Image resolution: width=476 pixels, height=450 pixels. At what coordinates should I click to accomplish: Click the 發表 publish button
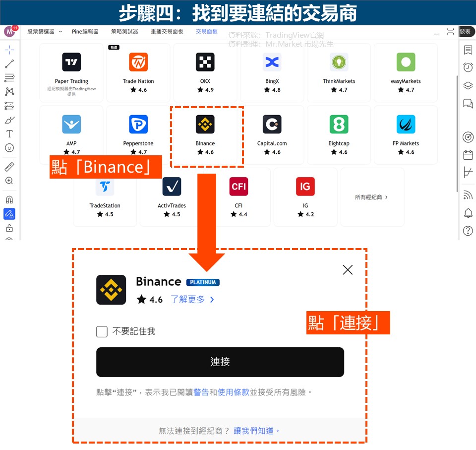click(x=467, y=32)
